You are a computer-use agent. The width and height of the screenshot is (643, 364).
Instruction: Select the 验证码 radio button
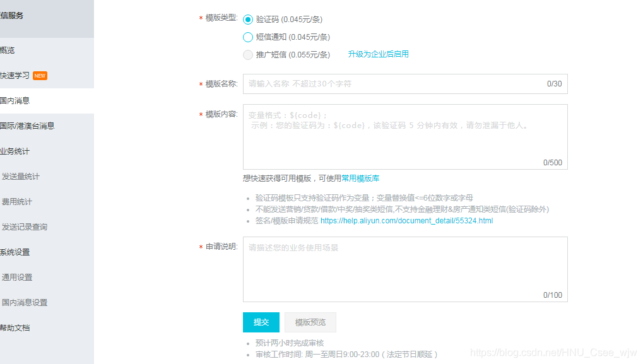(248, 20)
